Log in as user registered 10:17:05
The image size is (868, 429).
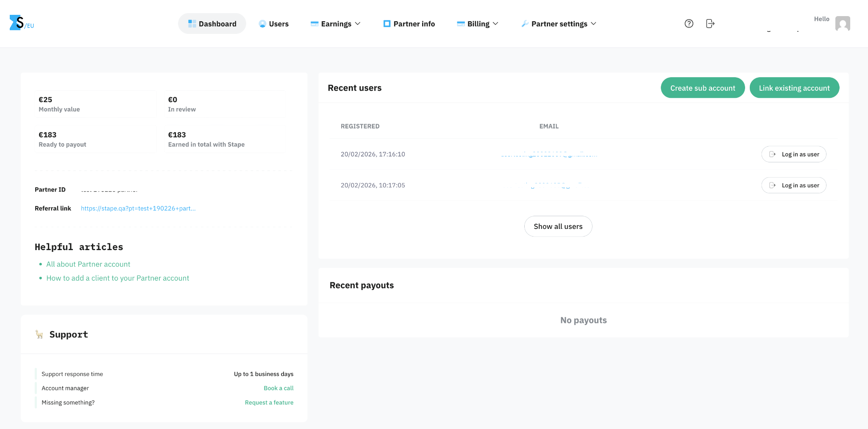click(x=794, y=185)
